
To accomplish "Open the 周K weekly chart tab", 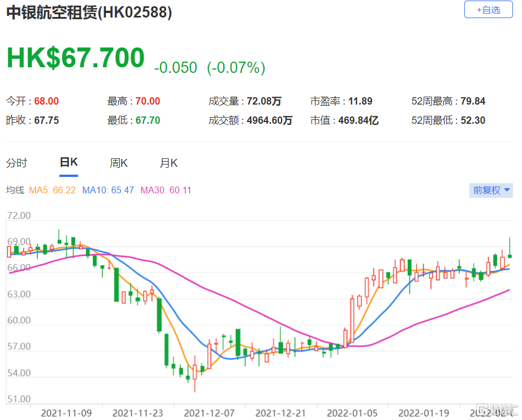I will point(118,163).
